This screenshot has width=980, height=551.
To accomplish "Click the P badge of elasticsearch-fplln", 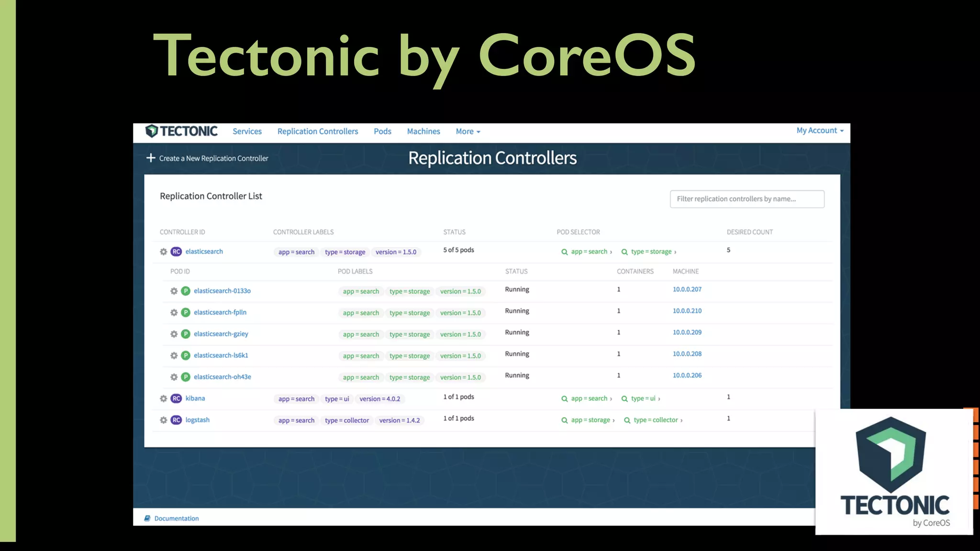I will (x=186, y=312).
